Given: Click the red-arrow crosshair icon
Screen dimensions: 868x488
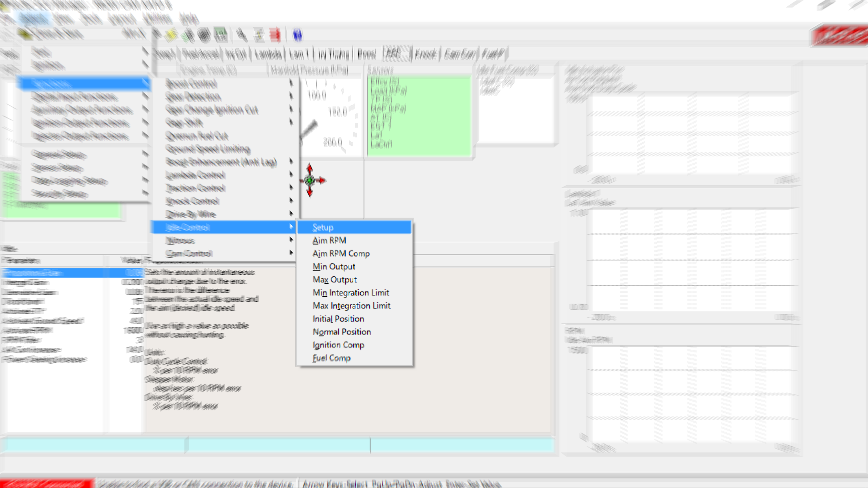Looking at the screenshot, I should point(310,180).
